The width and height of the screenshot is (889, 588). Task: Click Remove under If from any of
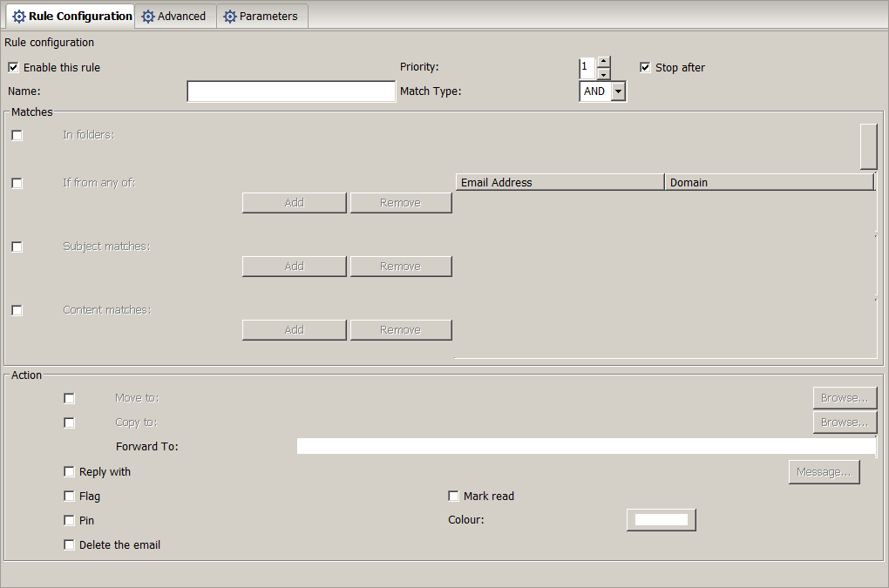point(401,203)
